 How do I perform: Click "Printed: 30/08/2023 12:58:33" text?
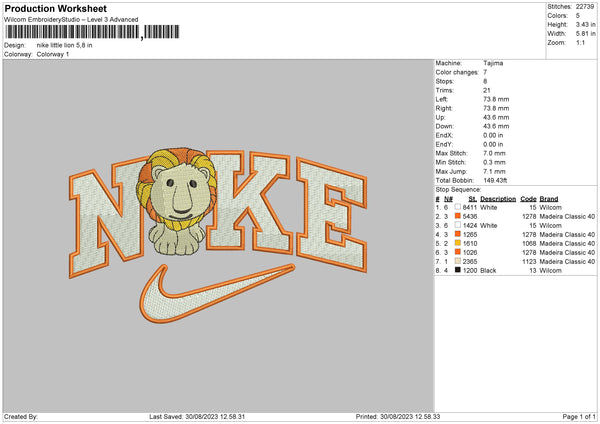(x=398, y=417)
